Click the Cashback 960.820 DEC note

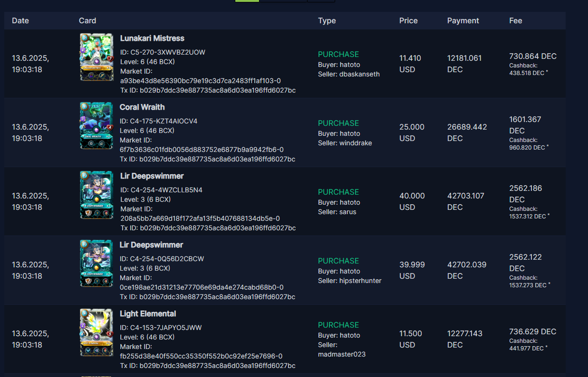click(529, 144)
